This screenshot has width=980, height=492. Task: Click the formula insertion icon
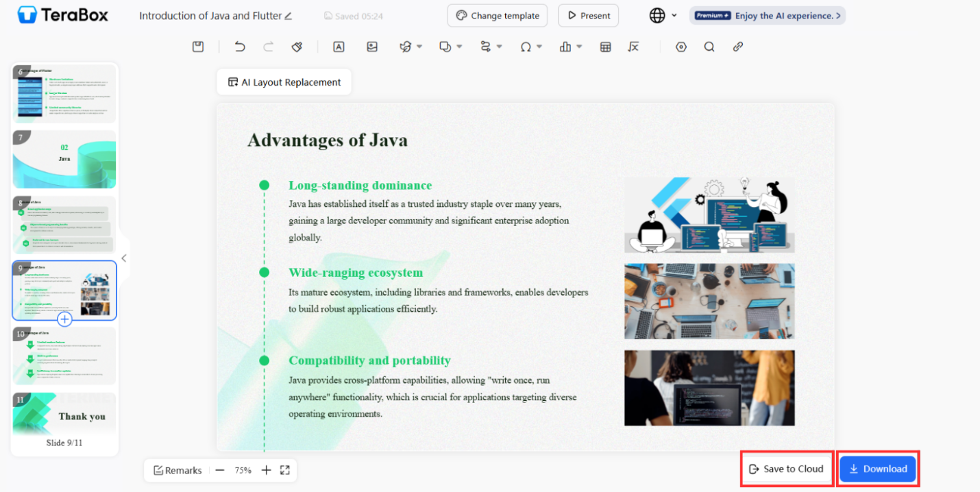click(x=634, y=47)
